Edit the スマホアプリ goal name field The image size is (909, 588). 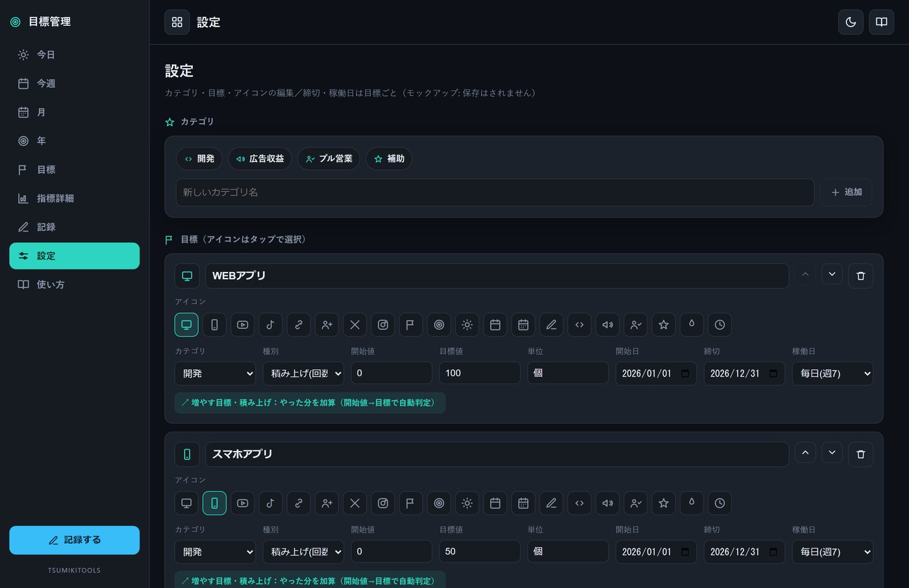pos(497,454)
